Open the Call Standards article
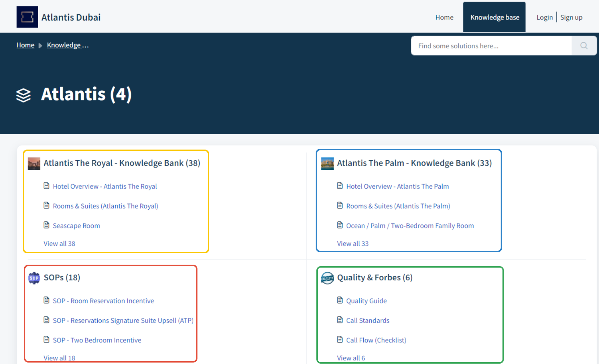Image resolution: width=599 pixels, height=364 pixels. point(368,320)
